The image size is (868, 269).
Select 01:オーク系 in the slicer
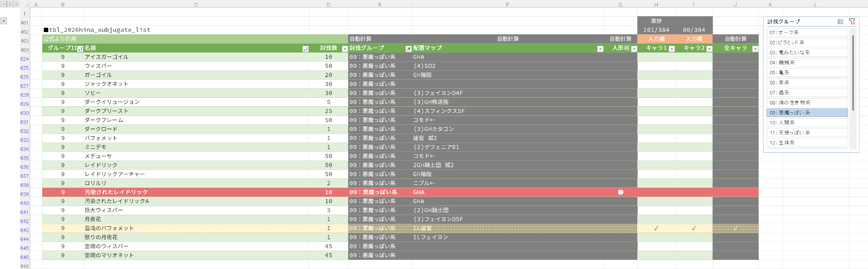point(807,32)
